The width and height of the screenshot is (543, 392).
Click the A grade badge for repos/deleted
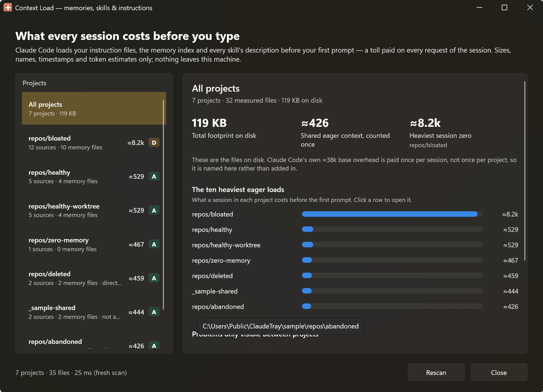point(154,278)
